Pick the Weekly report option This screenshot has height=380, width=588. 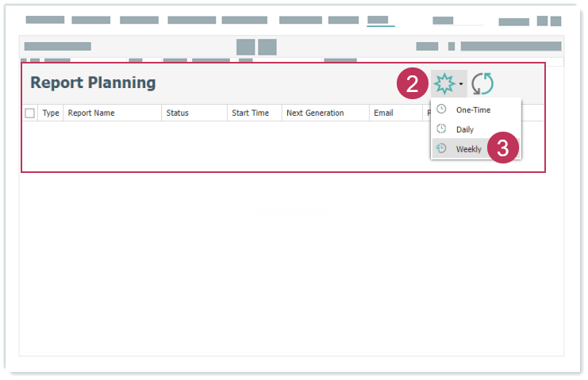point(468,148)
